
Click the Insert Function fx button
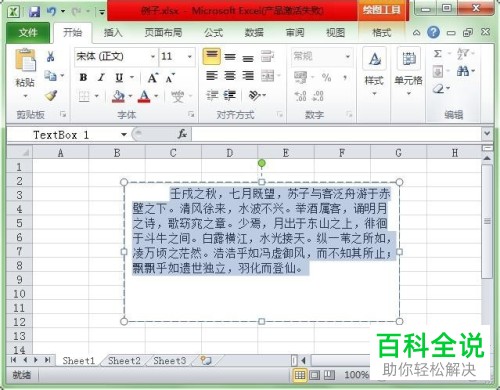[182, 134]
